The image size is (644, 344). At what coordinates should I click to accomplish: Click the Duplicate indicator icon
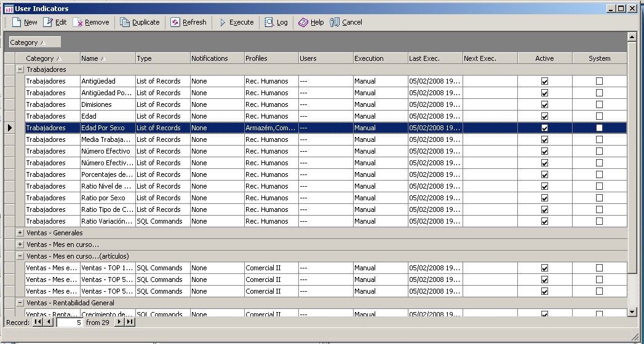[x=125, y=22]
